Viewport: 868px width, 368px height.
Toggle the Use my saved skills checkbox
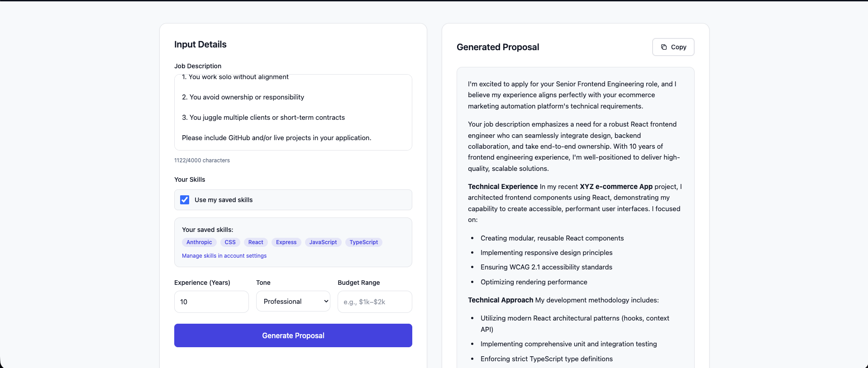tap(185, 200)
